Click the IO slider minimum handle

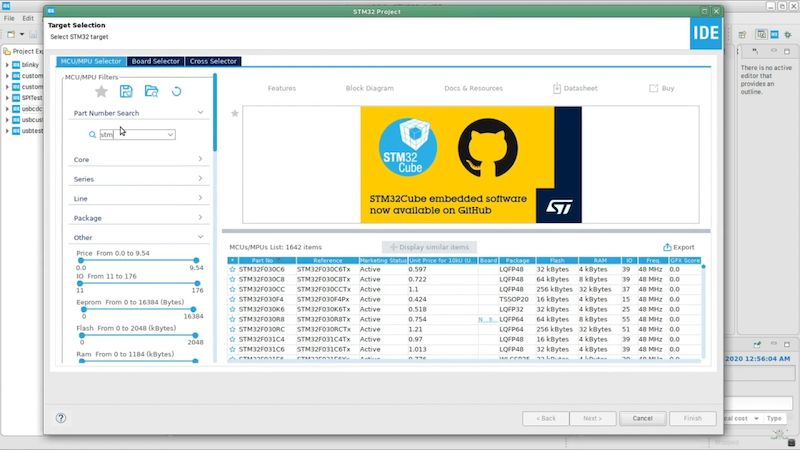[80, 283]
